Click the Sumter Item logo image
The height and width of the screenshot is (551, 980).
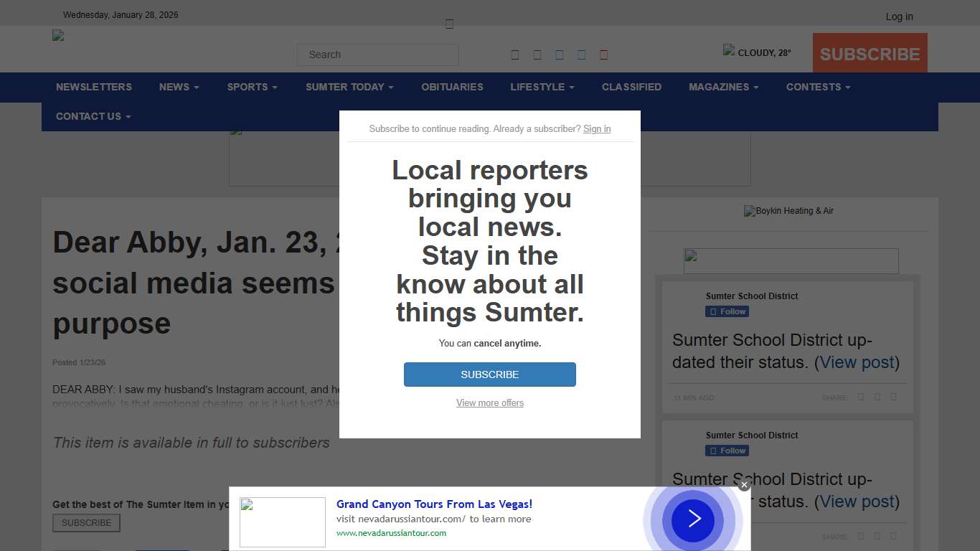tap(59, 35)
